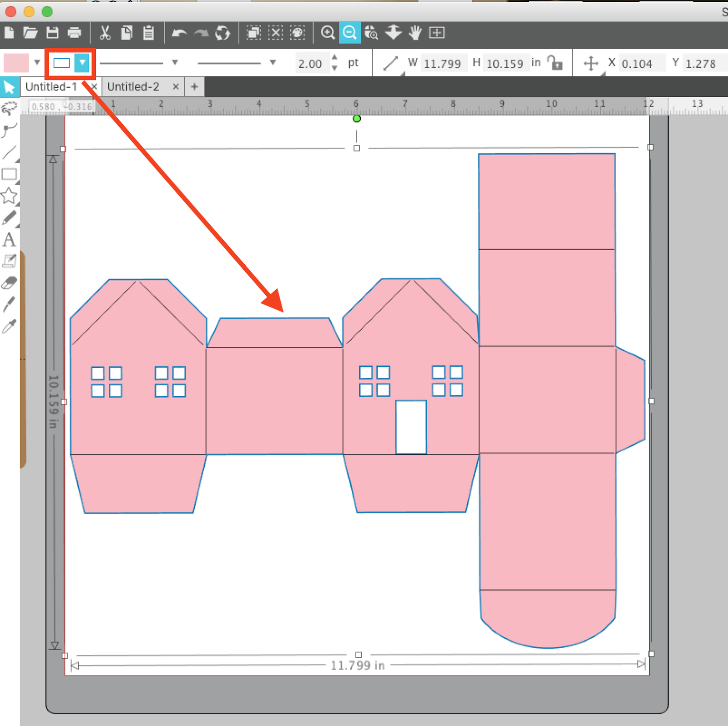The height and width of the screenshot is (726, 728).
Task: Activate the Pan hand tool
Action: point(415,33)
